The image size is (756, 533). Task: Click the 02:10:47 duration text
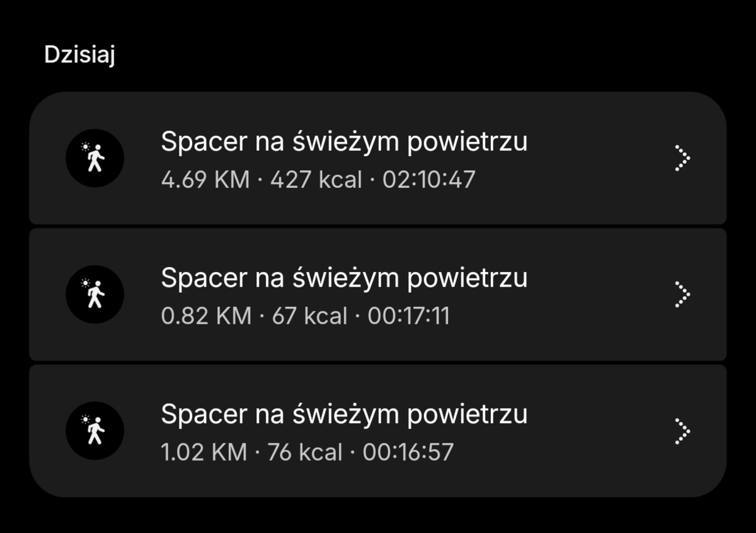(428, 180)
